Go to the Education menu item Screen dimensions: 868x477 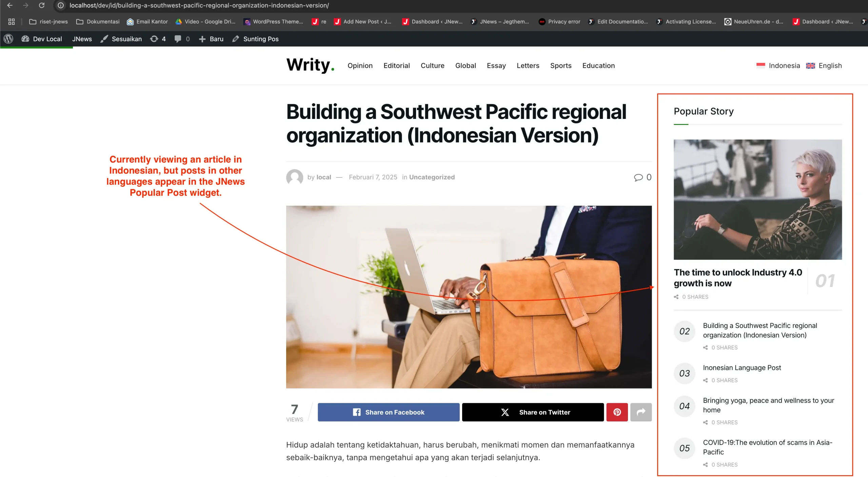click(x=598, y=66)
